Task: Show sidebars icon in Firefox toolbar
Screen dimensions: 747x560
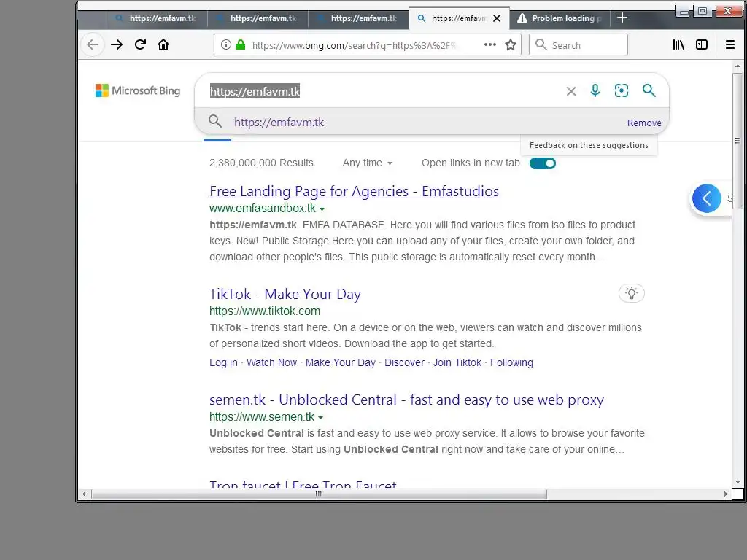Action: tap(702, 44)
